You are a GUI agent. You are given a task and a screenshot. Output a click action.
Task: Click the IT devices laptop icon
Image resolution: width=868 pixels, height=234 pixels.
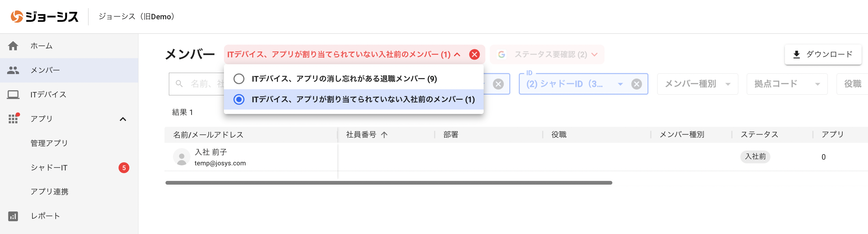[13, 95]
